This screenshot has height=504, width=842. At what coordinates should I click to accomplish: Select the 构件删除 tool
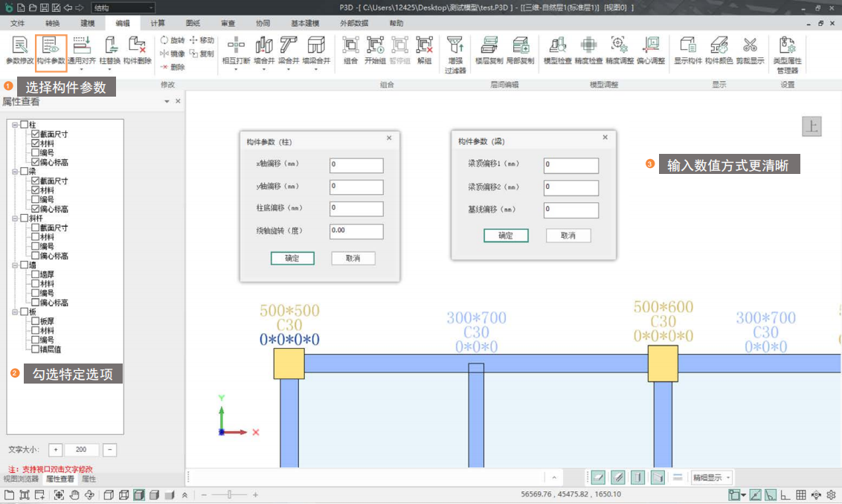pos(138,48)
